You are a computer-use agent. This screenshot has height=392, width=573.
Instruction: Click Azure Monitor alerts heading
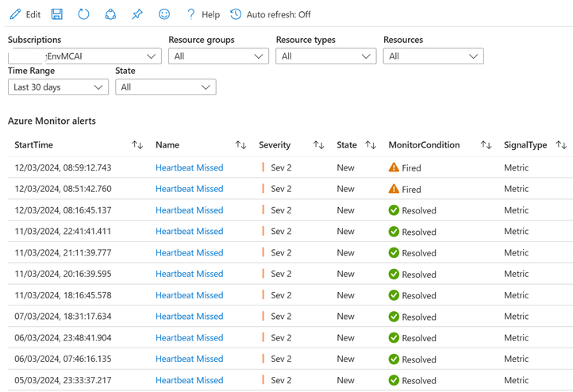pos(52,121)
